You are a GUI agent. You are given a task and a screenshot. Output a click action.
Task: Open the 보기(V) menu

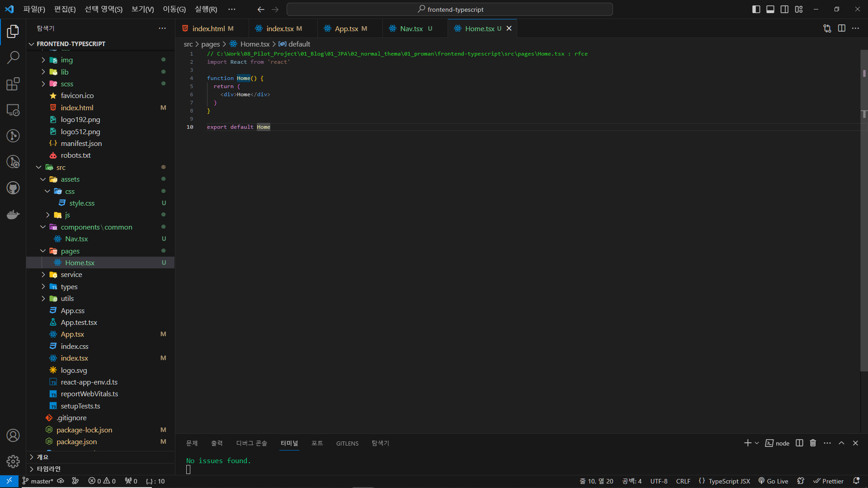pos(142,9)
